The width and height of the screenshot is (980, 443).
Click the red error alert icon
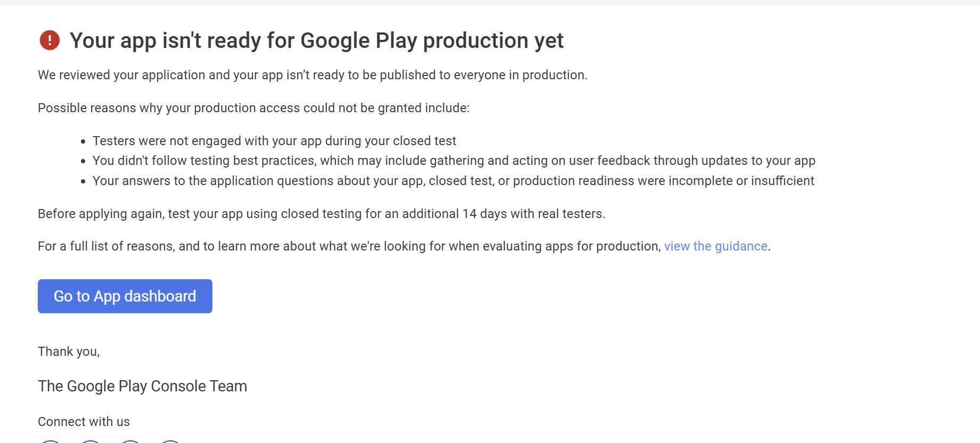[50, 40]
